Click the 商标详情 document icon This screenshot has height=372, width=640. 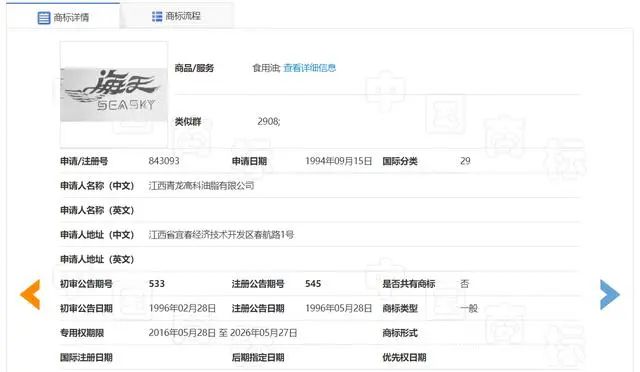[x=44, y=18]
